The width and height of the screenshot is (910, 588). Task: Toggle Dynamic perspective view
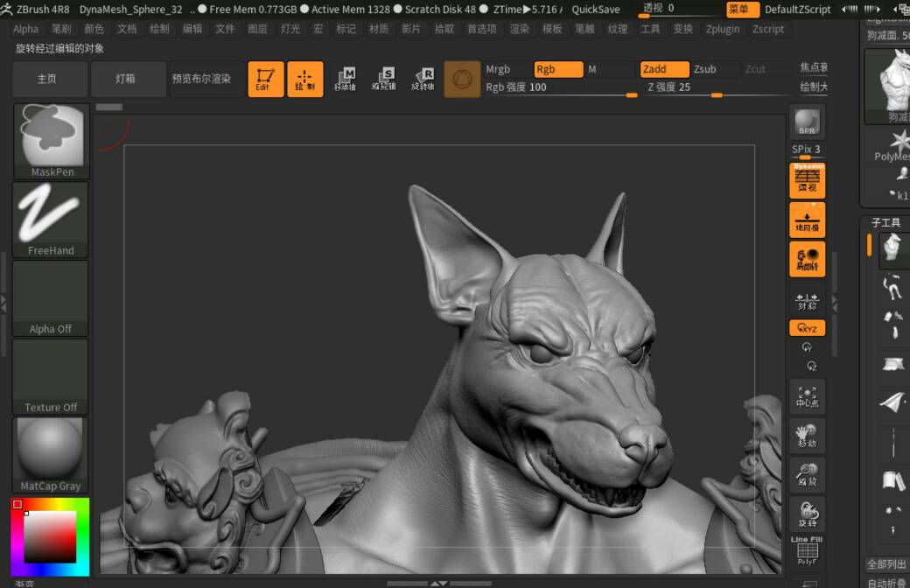tap(807, 179)
